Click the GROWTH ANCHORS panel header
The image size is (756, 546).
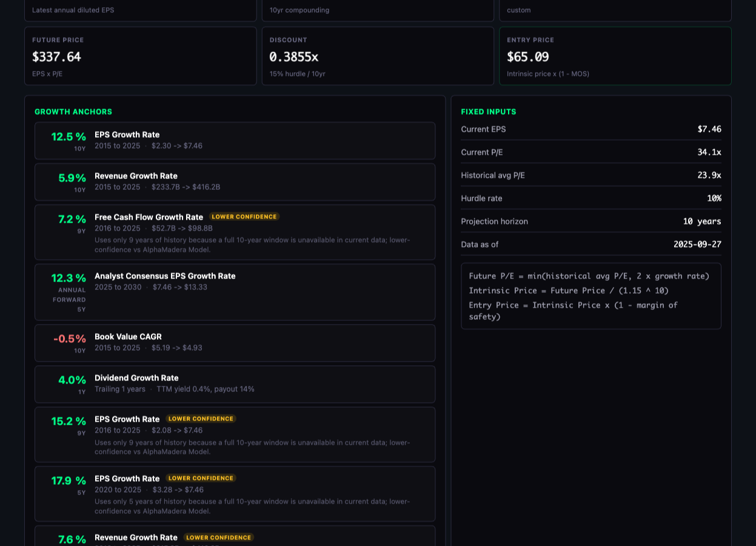(73, 112)
